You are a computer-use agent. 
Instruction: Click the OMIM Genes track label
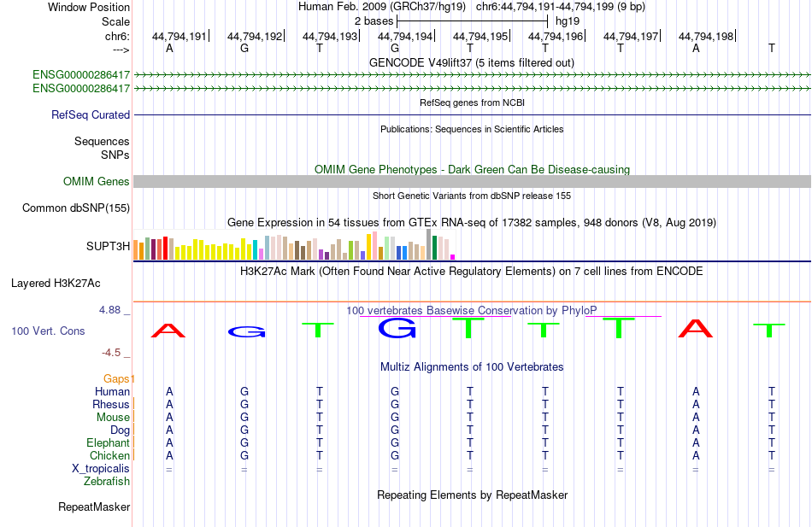tap(97, 181)
